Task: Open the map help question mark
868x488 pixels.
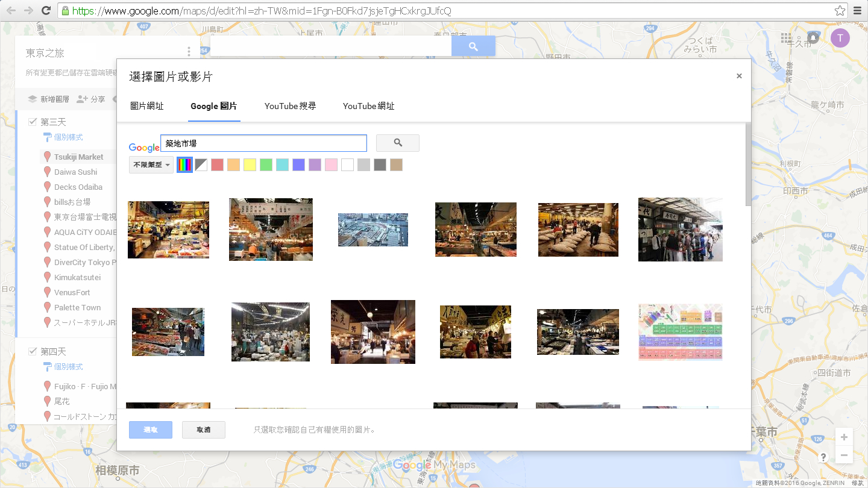Action: point(823,457)
